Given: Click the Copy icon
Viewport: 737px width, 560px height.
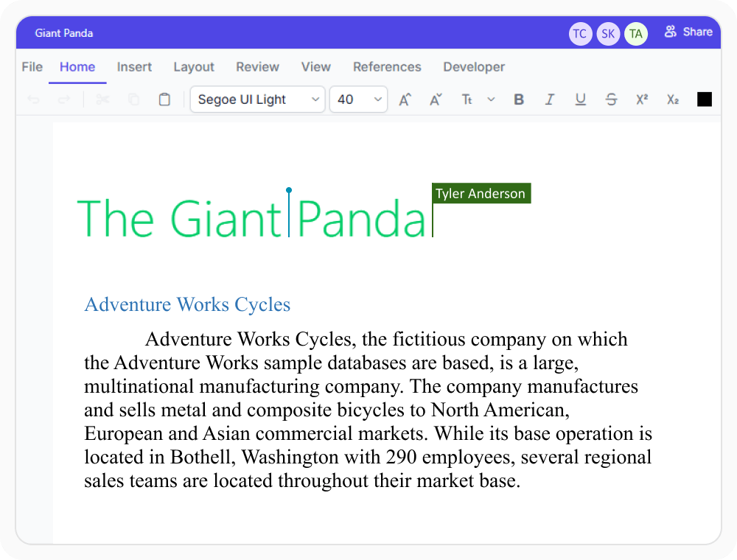Looking at the screenshot, I should (x=133, y=99).
